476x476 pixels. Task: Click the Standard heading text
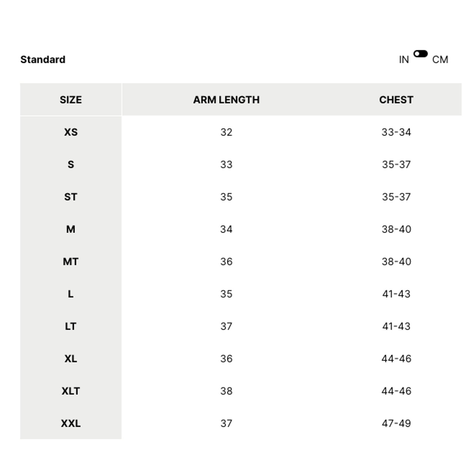point(43,60)
